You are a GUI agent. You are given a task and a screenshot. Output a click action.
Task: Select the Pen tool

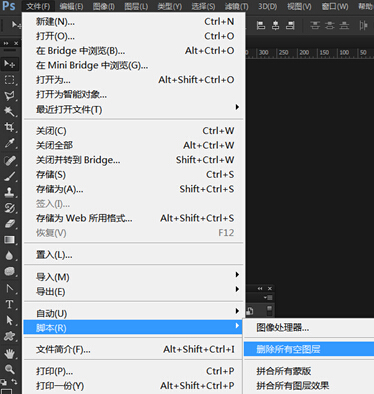pyautogui.click(x=9, y=288)
